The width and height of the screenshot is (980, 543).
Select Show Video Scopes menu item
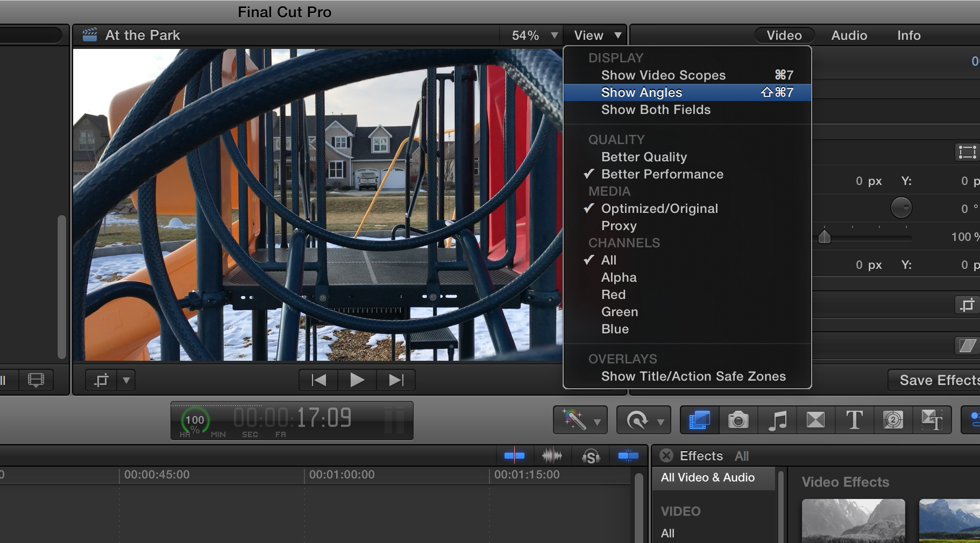click(x=687, y=75)
